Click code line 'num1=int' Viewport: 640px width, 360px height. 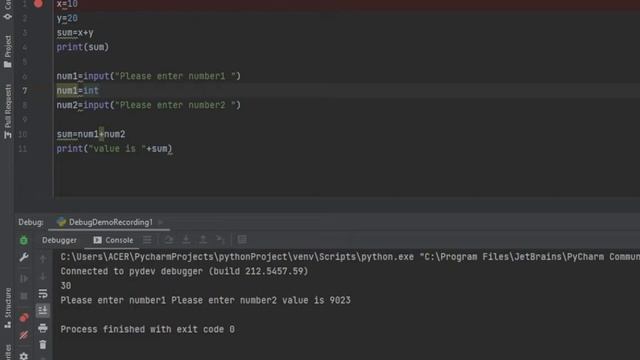pyautogui.click(x=78, y=91)
